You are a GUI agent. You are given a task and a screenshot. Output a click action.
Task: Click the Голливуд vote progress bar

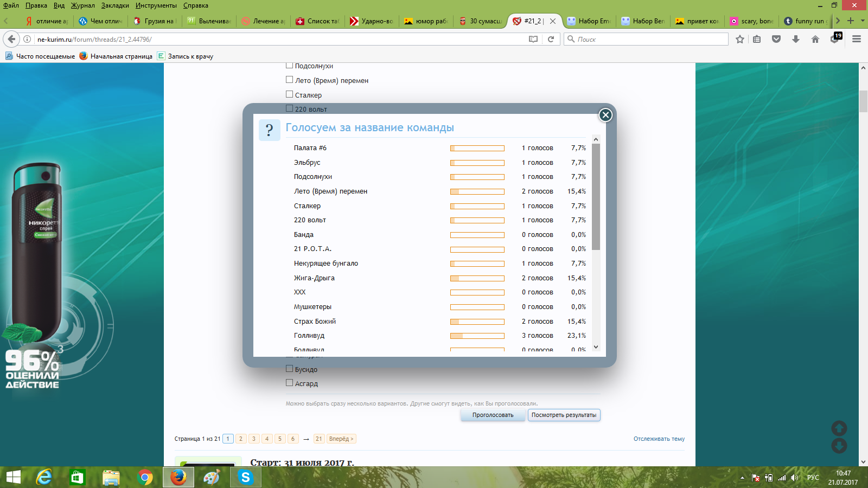pyautogui.click(x=477, y=336)
